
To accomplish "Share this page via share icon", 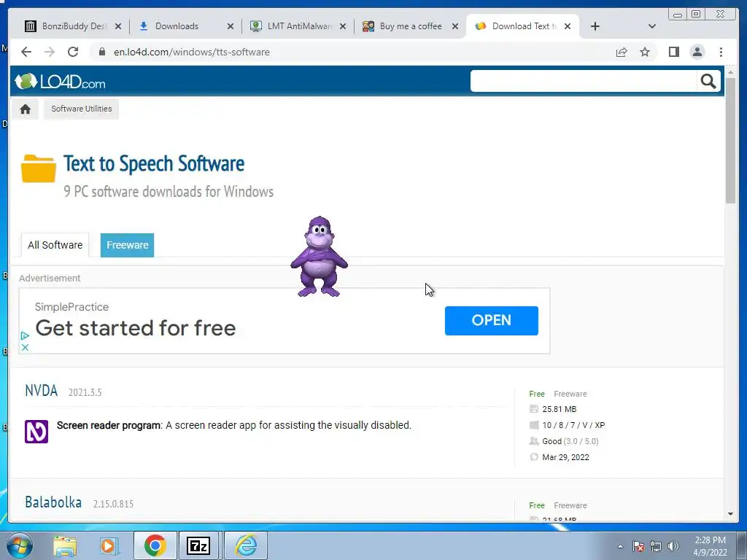I will [622, 52].
